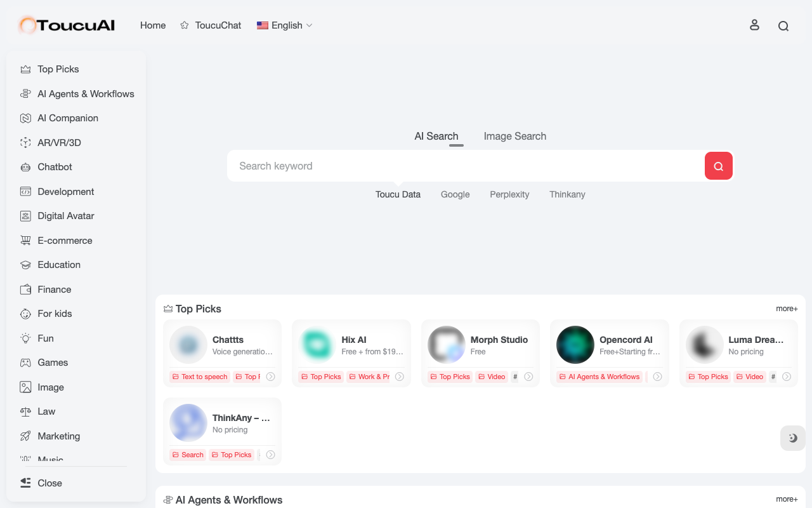The image size is (812, 508).
Task: Toggle dark mode moon button
Action: click(x=793, y=438)
